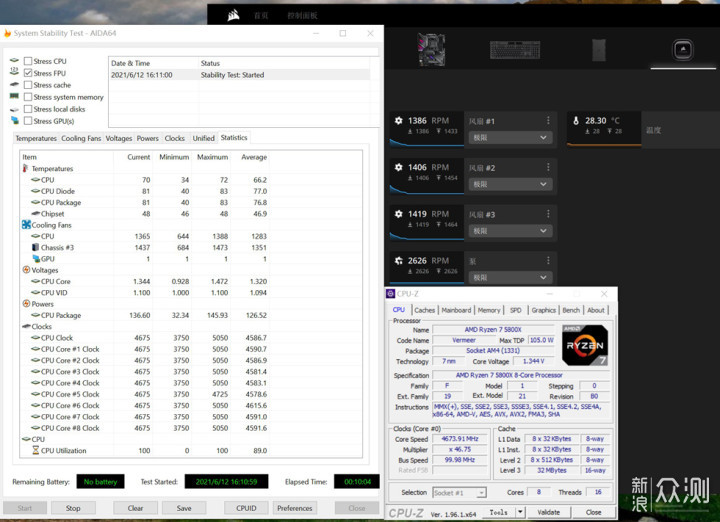Click the fan icon beside 1406 RPM
The image size is (720, 522).
click(399, 168)
